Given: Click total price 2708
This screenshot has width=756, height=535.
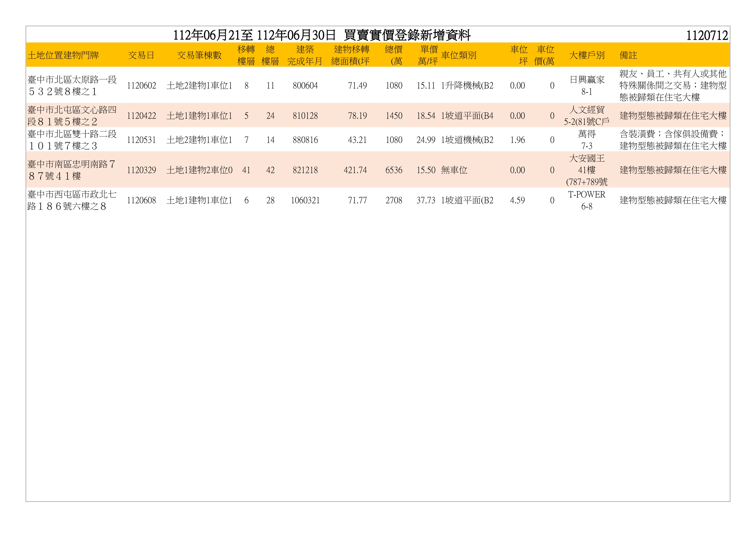Looking at the screenshot, I should click(394, 200).
